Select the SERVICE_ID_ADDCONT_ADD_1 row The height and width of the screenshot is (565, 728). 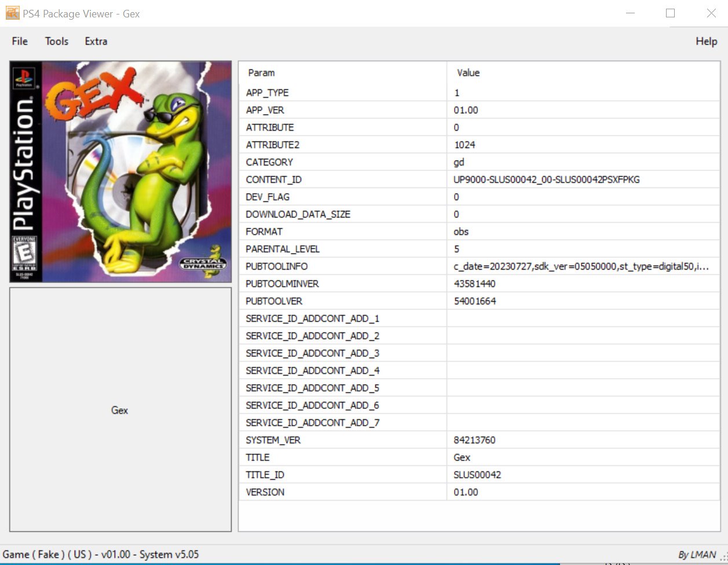click(480, 318)
